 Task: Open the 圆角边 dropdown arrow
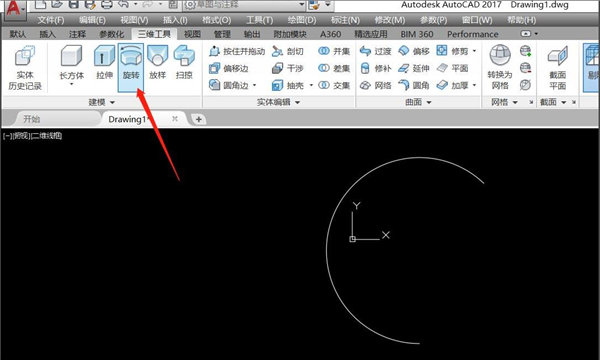tap(254, 85)
